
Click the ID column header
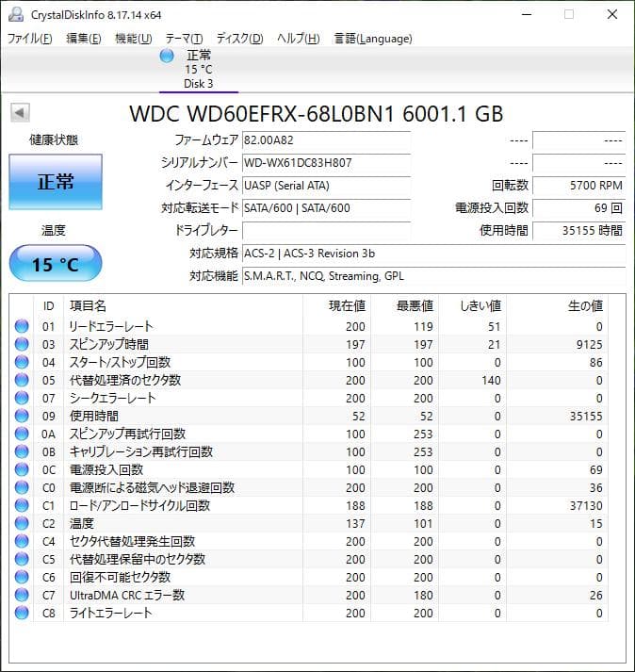pyautogui.click(x=48, y=306)
